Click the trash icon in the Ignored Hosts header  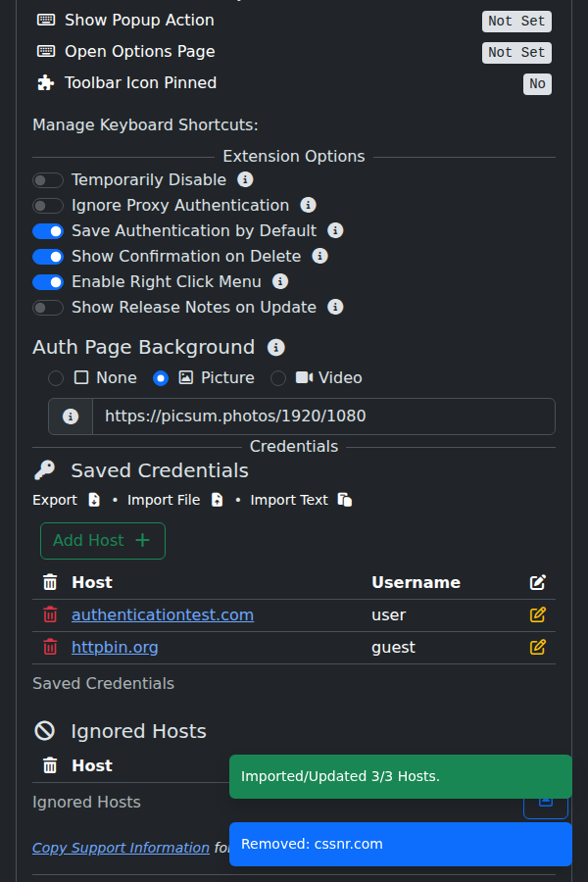(49, 765)
